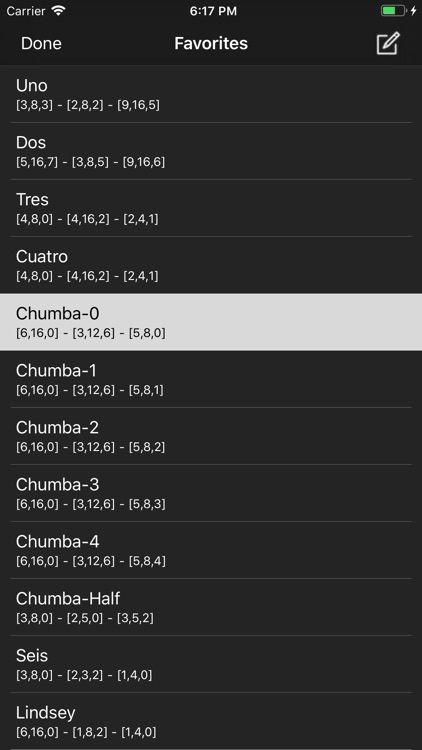The height and width of the screenshot is (750, 422).
Task: Open the Seis favorite
Action: click(x=211, y=663)
